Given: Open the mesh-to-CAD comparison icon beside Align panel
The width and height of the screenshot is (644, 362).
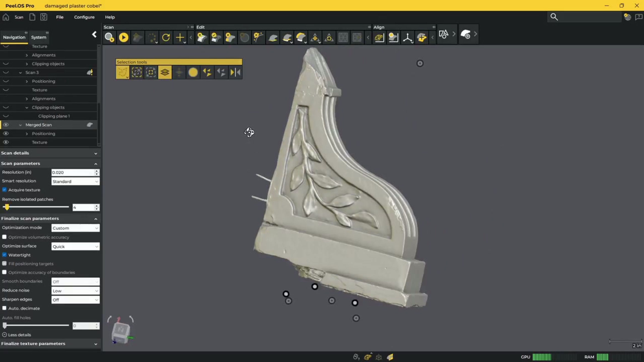Looking at the screenshot, I should point(444,34).
